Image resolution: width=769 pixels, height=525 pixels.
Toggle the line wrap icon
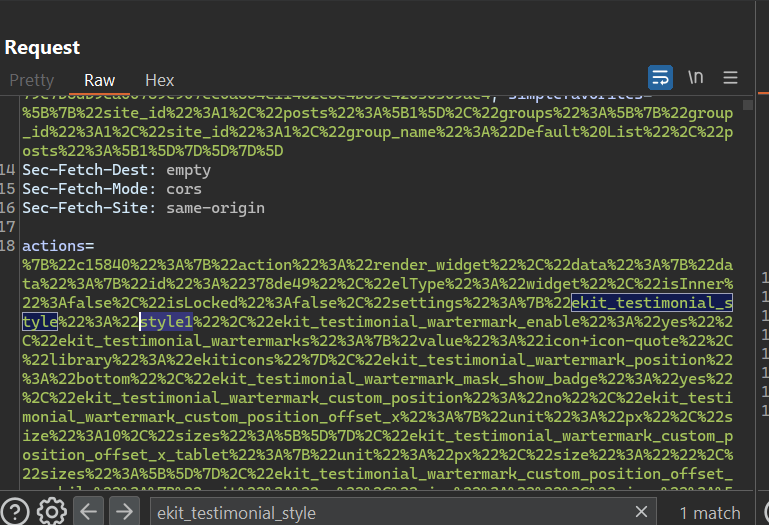(x=660, y=78)
